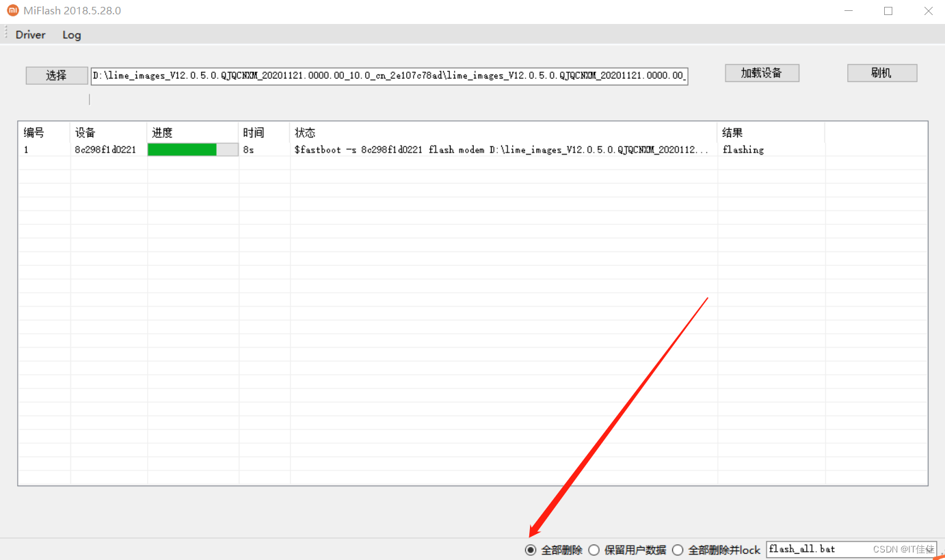
Task: Click the 刷机 flash button
Action: pos(882,73)
